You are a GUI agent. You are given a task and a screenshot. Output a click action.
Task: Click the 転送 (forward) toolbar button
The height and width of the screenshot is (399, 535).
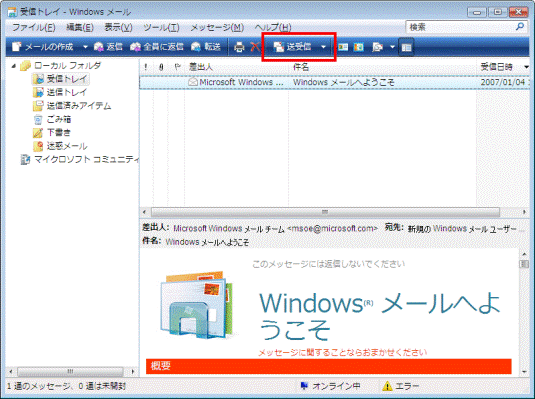click(206, 47)
